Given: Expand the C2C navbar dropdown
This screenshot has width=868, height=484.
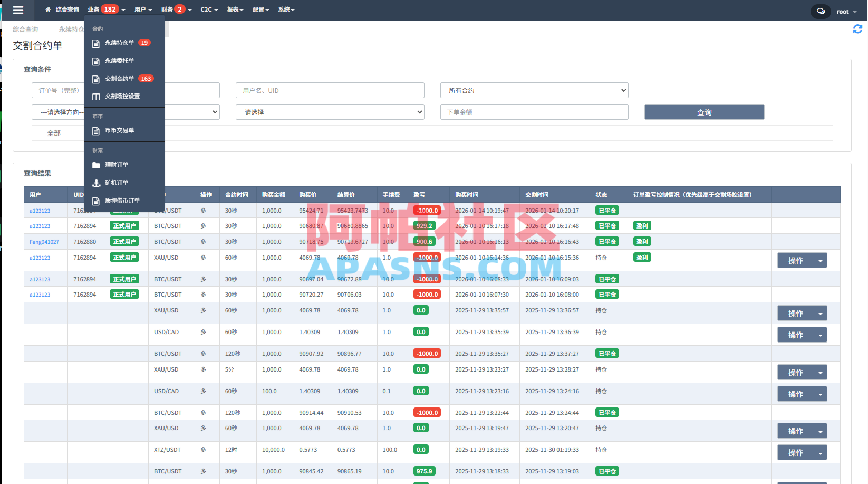Looking at the screenshot, I should 209,10.
